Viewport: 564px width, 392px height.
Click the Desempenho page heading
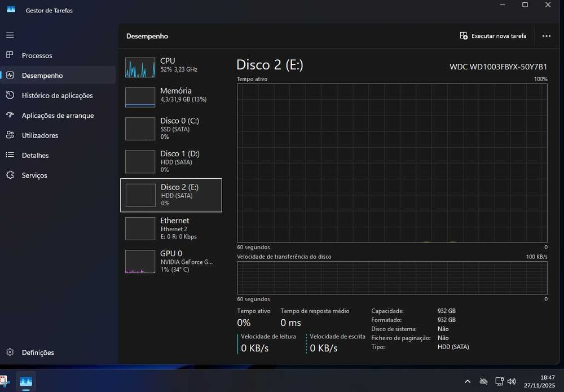pyautogui.click(x=147, y=36)
